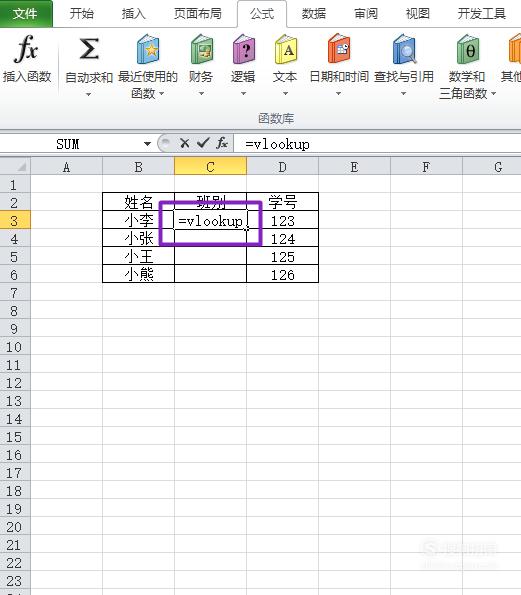
Task: Expand the Text functions dropdown arrow
Action: (285, 93)
